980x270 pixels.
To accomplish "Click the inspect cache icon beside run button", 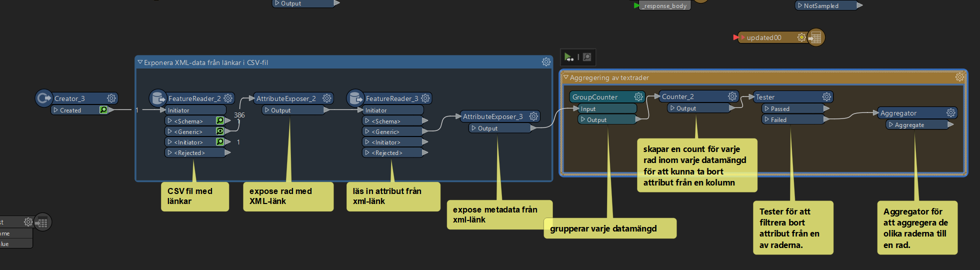I will pos(587,57).
